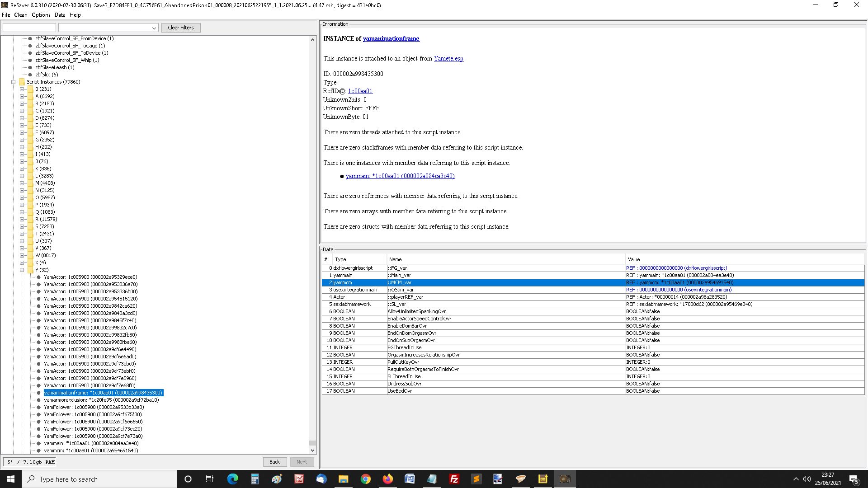Open the File menu

coord(6,15)
